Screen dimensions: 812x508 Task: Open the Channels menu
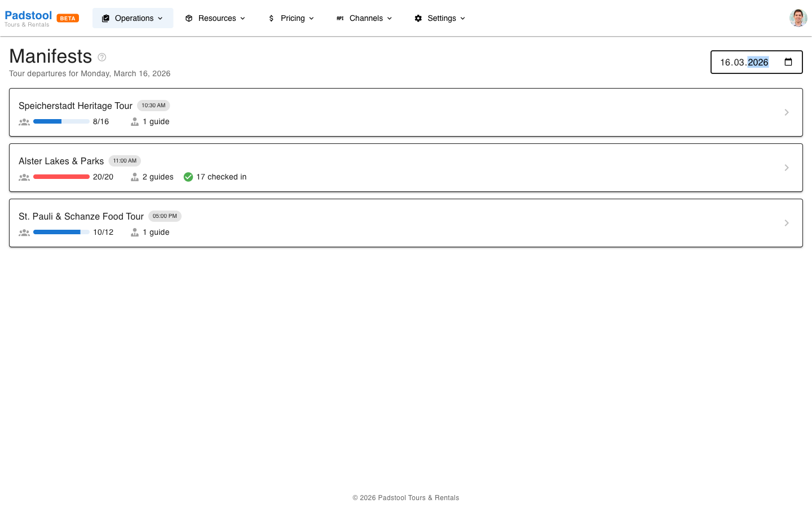click(364, 18)
